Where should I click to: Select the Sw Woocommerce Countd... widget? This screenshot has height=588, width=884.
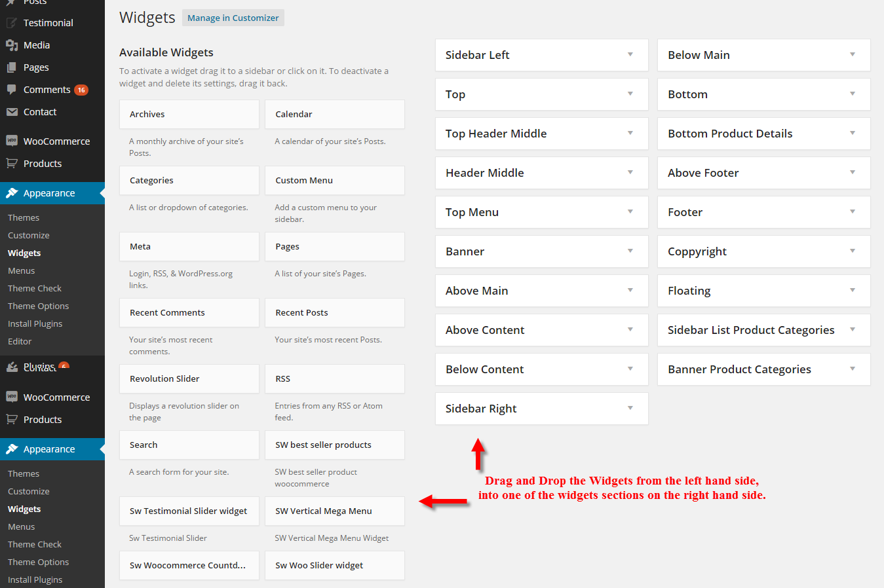pos(189,565)
